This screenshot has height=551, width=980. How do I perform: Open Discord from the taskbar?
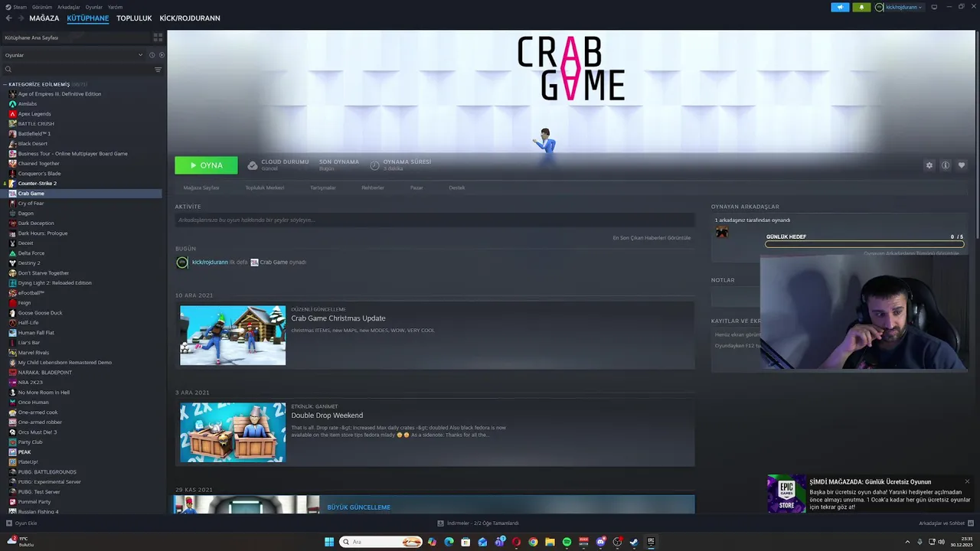click(600, 542)
